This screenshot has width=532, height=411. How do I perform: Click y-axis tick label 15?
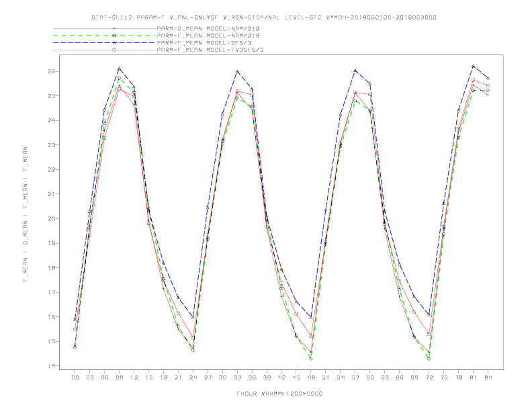tap(52, 341)
